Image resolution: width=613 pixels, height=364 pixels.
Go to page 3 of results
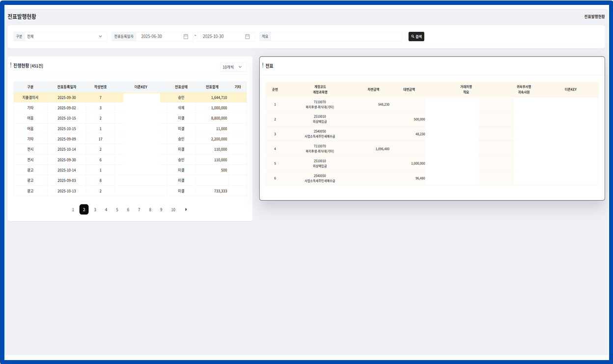95,210
